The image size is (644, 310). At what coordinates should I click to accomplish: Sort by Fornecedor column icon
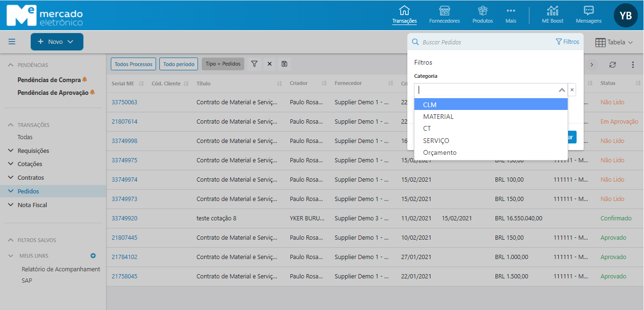pyautogui.click(x=390, y=84)
